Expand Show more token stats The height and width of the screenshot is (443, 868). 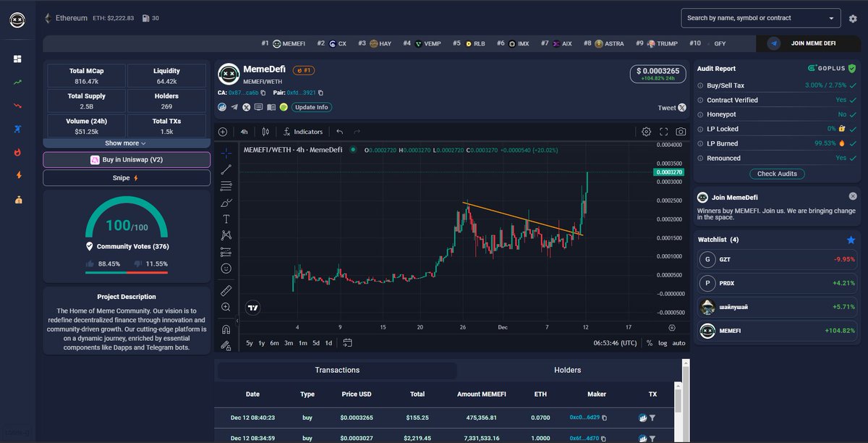click(x=126, y=143)
